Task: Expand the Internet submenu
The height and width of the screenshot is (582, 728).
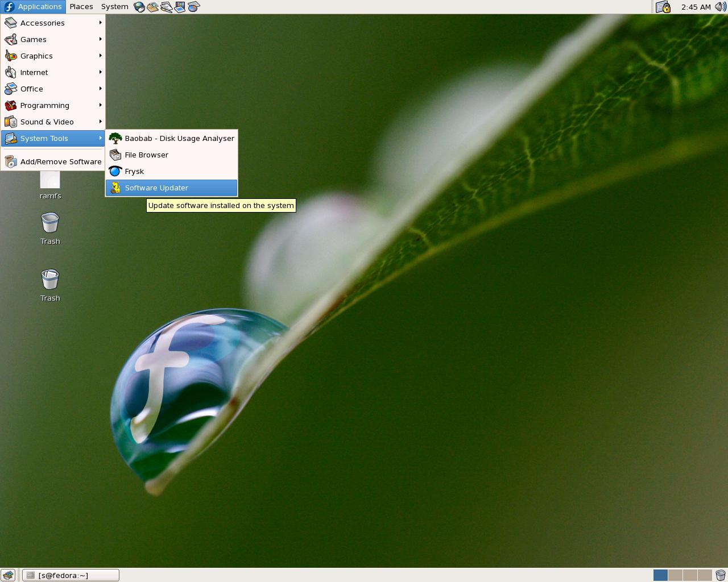Action: point(53,72)
